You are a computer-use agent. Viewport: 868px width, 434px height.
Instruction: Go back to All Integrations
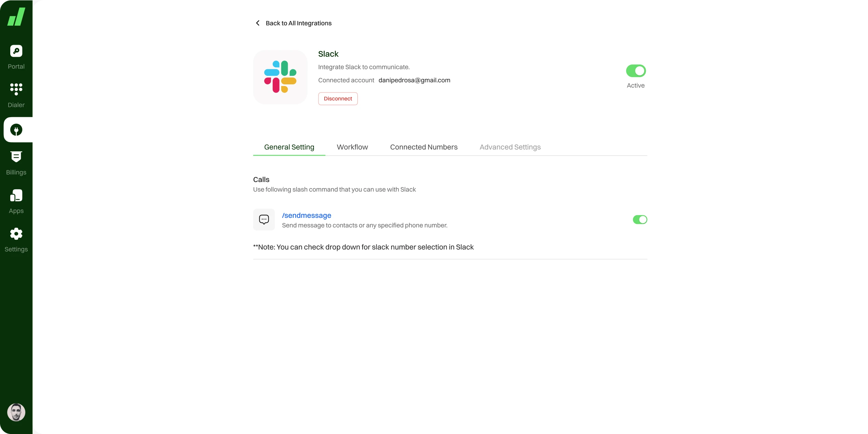[298, 23]
